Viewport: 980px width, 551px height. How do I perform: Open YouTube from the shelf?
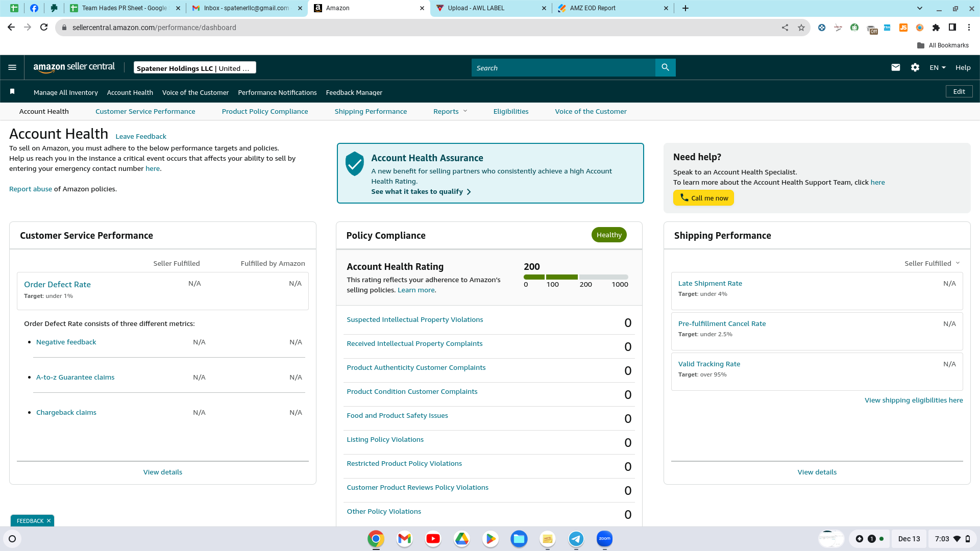pos(433,539)
